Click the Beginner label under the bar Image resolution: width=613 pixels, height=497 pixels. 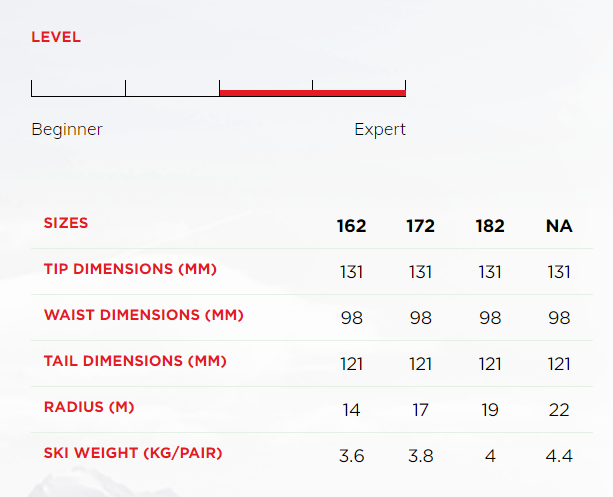coord(67,129)
